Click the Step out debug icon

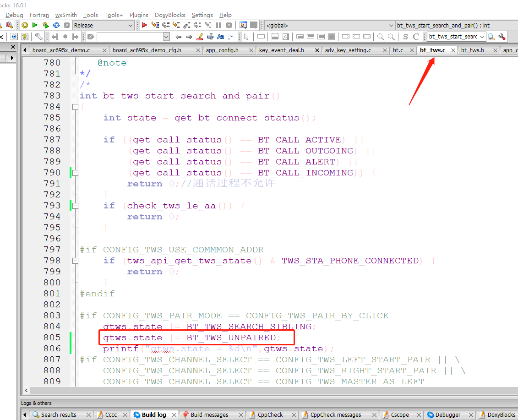click(x=187, y=25)
